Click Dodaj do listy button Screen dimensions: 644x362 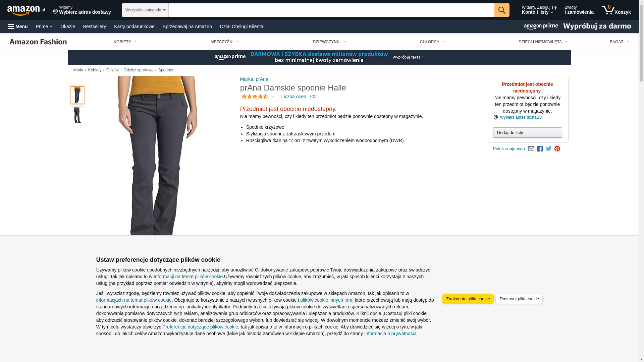coord(527,133)
